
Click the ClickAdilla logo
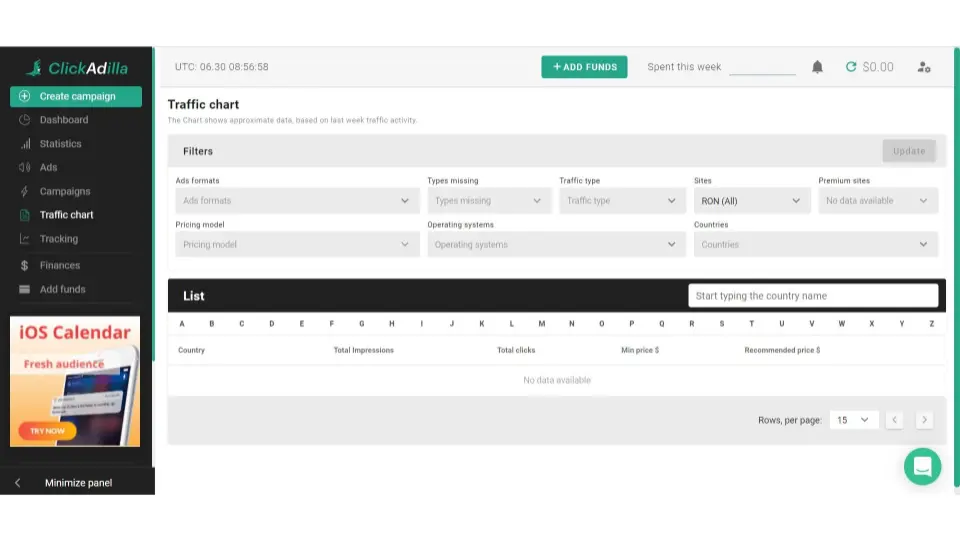(x=77, y=68)
